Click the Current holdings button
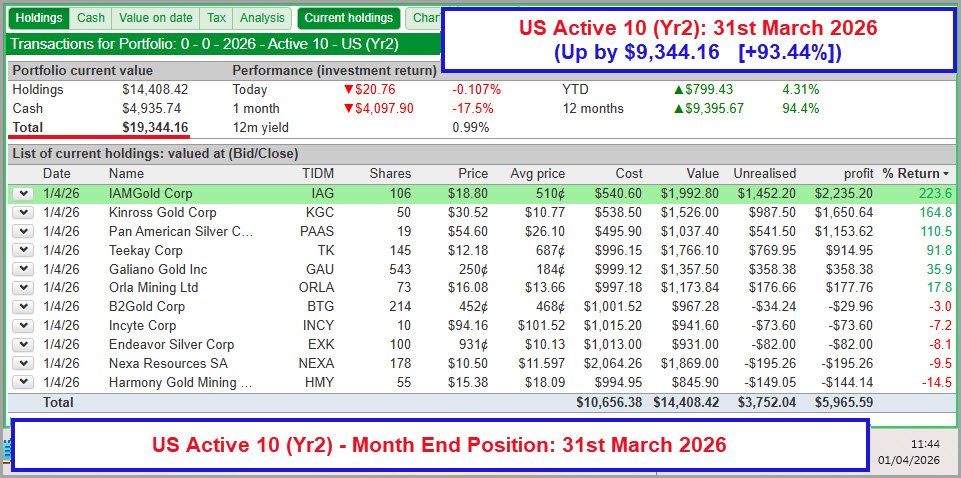This screenshot has height=478, width=961. (348, 18)
